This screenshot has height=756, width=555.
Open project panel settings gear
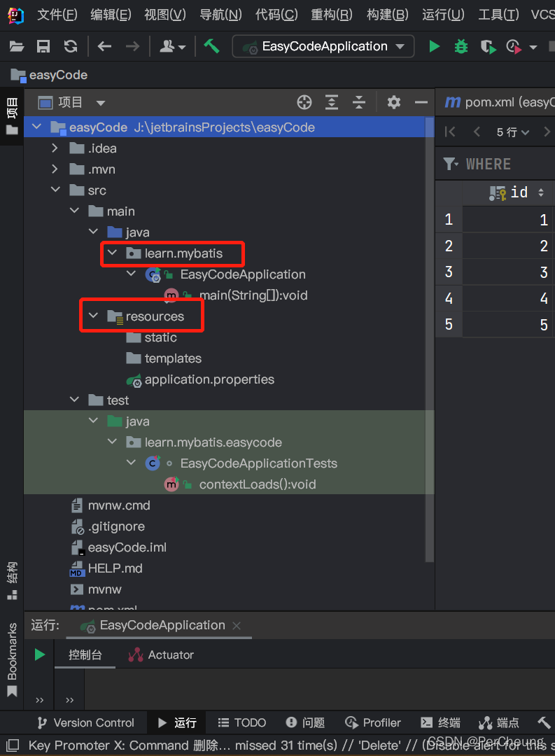[394, 102]
